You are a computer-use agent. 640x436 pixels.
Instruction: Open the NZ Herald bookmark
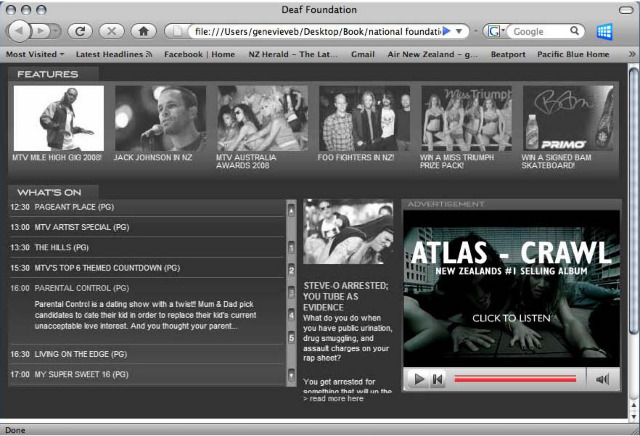point(293,54)
